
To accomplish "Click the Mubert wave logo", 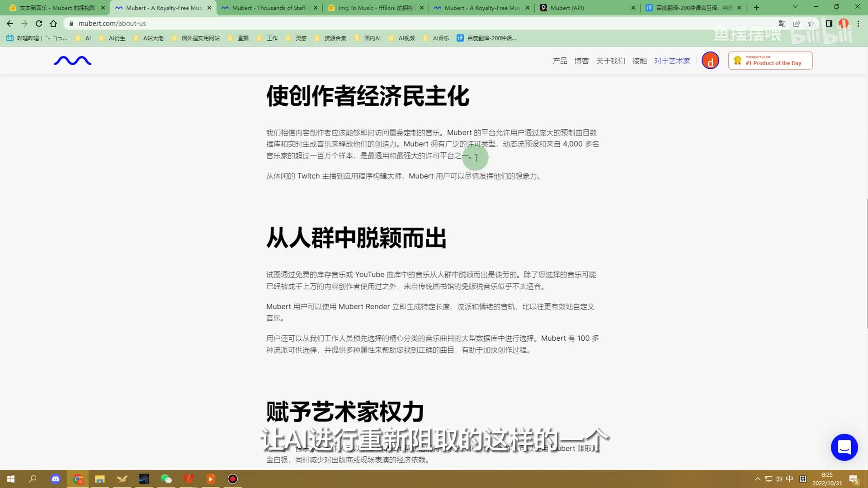I will coord(72,61).
